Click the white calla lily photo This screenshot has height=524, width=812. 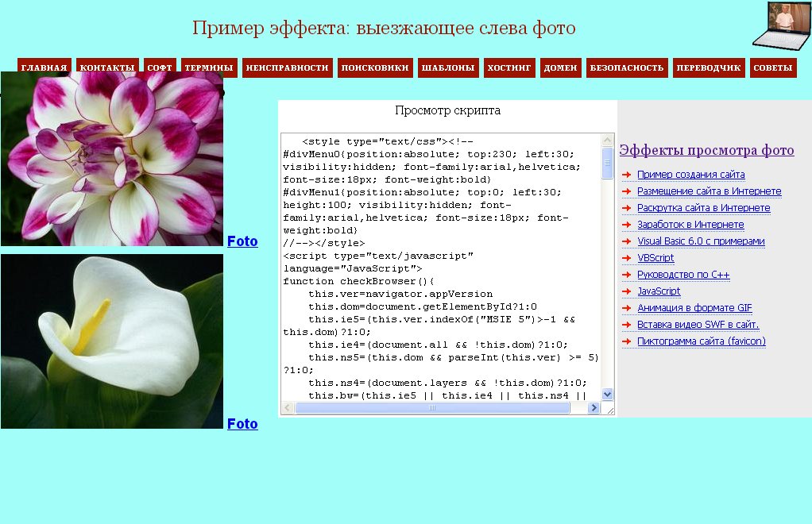click(112, 341)
